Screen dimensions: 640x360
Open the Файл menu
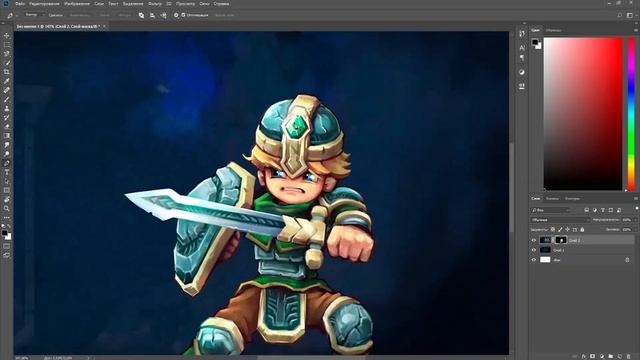(20, 4)
